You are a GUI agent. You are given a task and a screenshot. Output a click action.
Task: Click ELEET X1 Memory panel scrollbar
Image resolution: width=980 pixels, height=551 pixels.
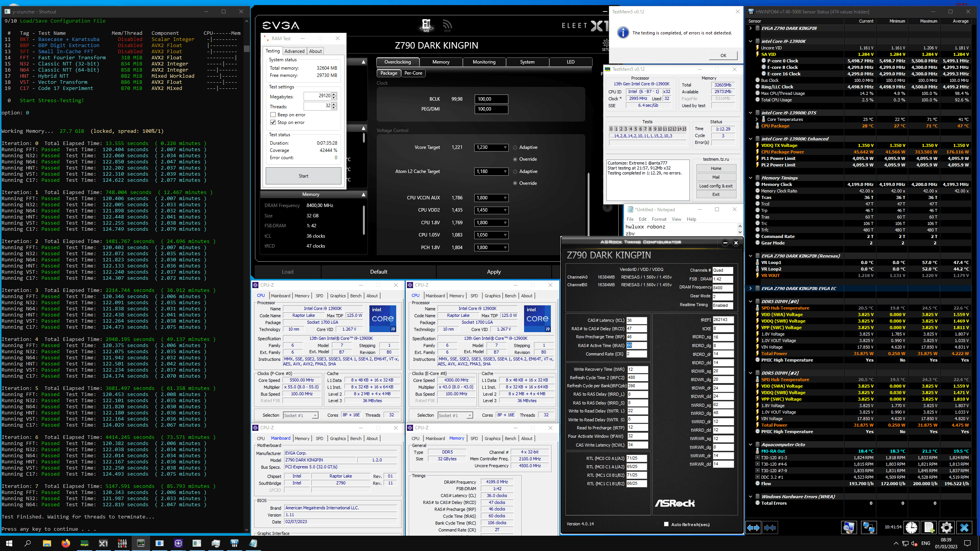tap(363, 220)
